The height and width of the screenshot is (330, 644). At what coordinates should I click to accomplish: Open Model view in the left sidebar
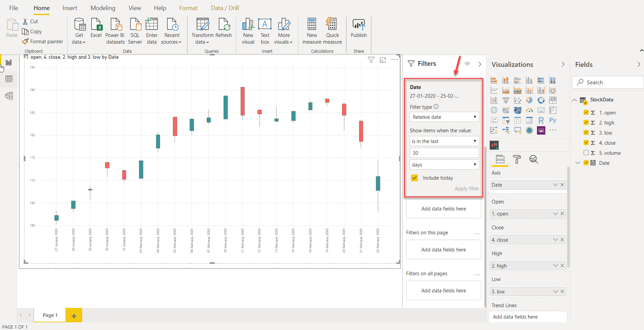pos(9,96)
